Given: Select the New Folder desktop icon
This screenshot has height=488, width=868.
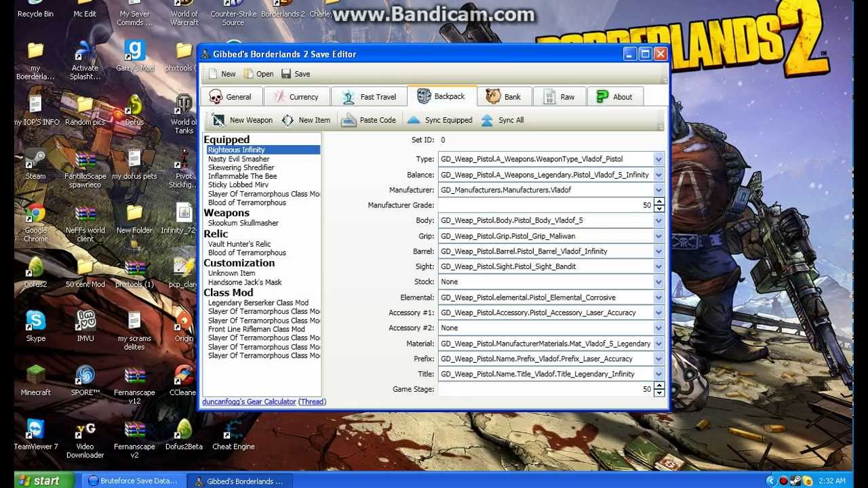Looking at the screenshot, I should coord(134,219).
